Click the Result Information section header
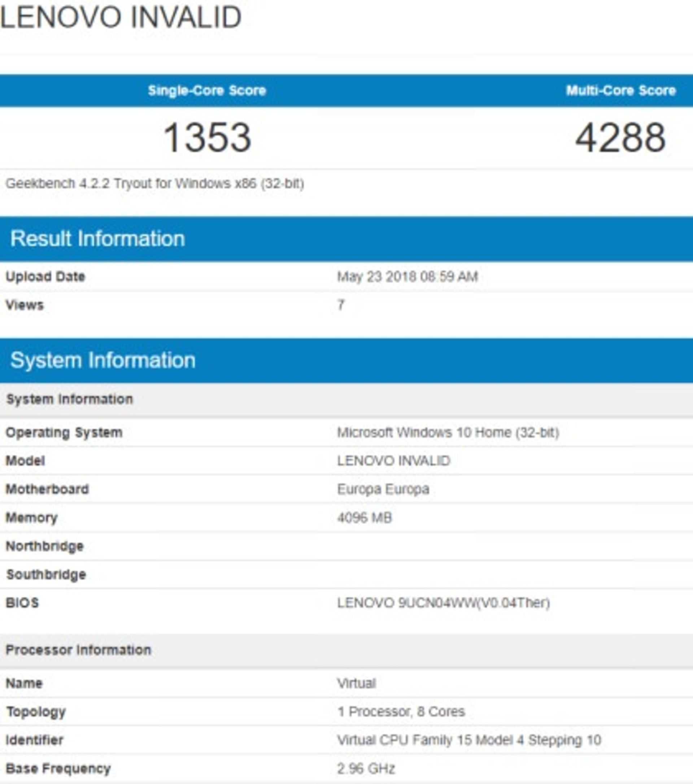693x784 pixels. [x=98, y=239]
